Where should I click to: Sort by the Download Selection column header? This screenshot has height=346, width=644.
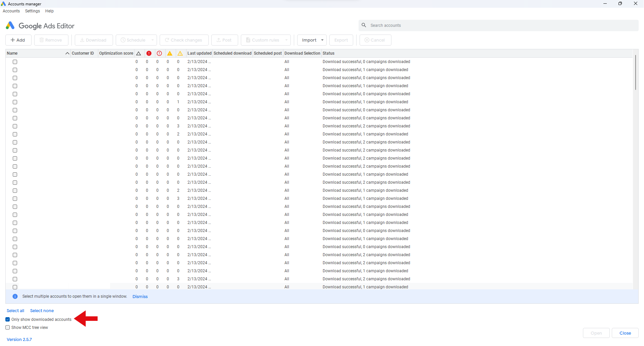pos(302,53)
